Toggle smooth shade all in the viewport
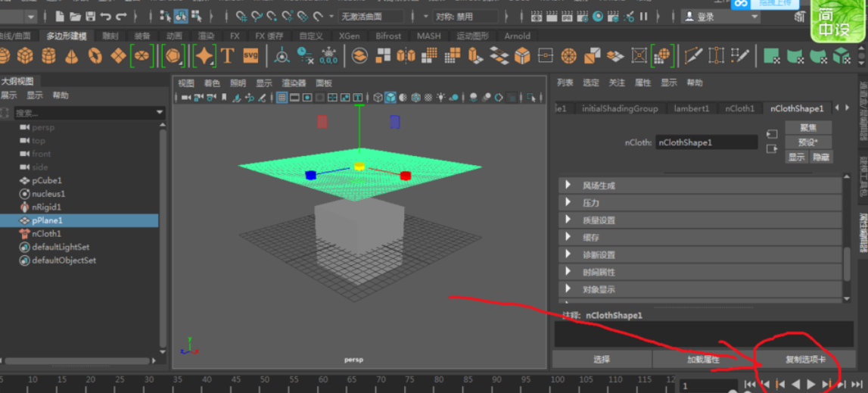This screenshot has height=393, width=868. [390, 98]
